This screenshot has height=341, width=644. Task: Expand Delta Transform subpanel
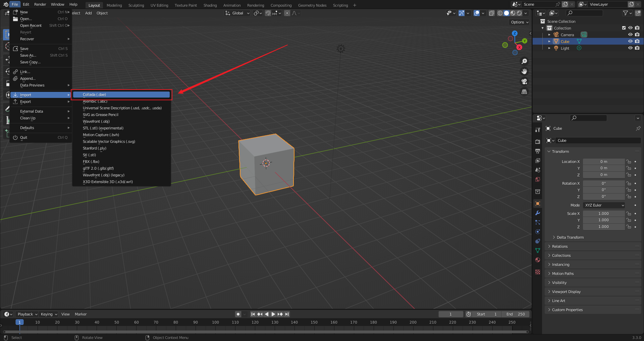pyautogui.click(x=570, y=237)
